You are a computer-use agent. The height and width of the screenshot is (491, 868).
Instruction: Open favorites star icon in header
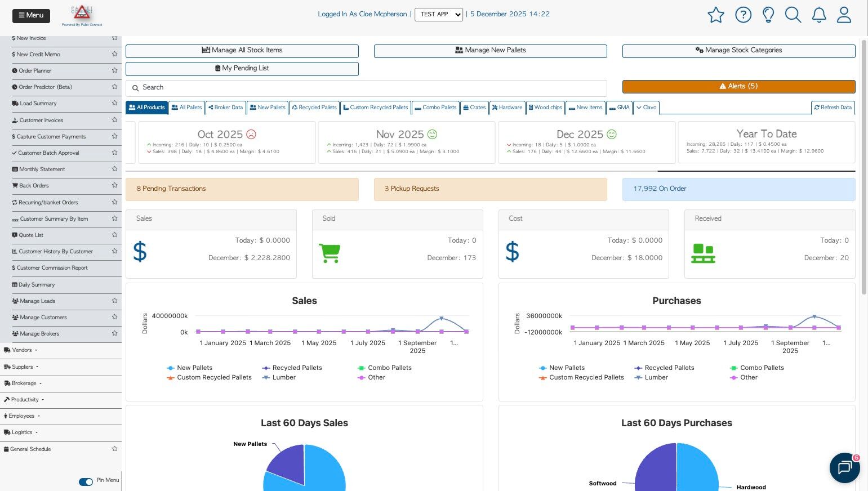coord(715,15)
